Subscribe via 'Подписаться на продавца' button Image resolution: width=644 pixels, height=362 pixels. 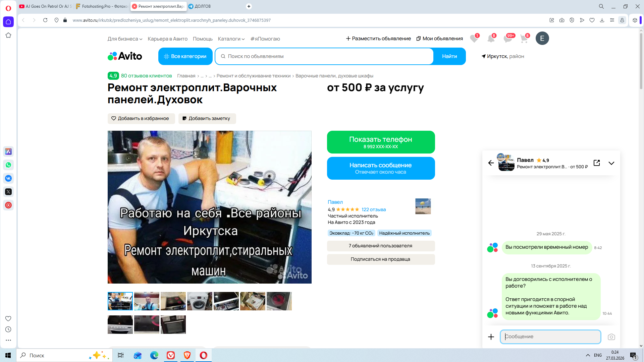click(x=381, y=259)
